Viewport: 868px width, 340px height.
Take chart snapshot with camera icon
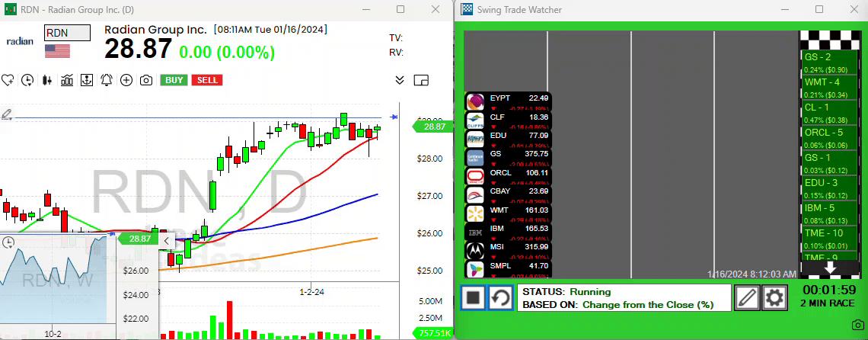pos(146,80)
